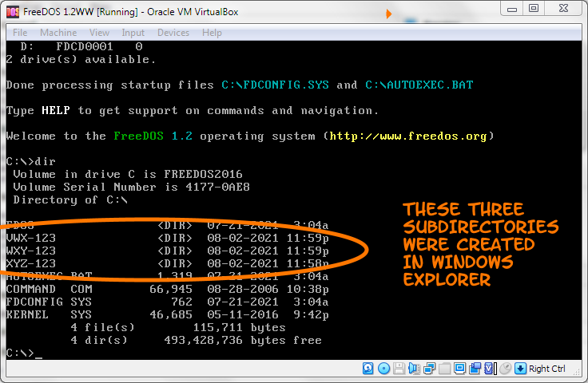Click the mouse integration indicator icon
This screenshot has width=588, height=383.
[x=504, y=369]
